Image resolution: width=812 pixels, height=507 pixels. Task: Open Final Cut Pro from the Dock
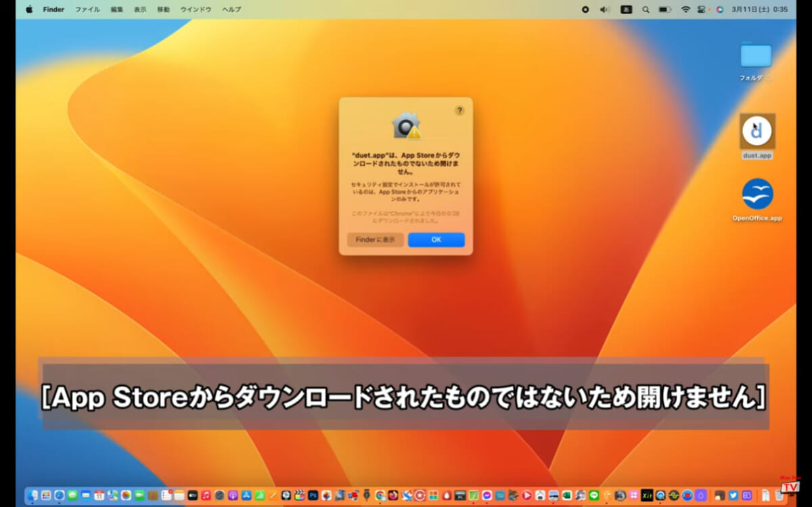point(300,495)
